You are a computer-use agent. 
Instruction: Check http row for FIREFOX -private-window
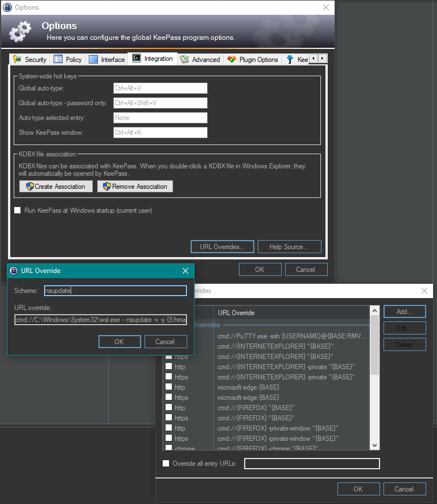pos(168,428)
